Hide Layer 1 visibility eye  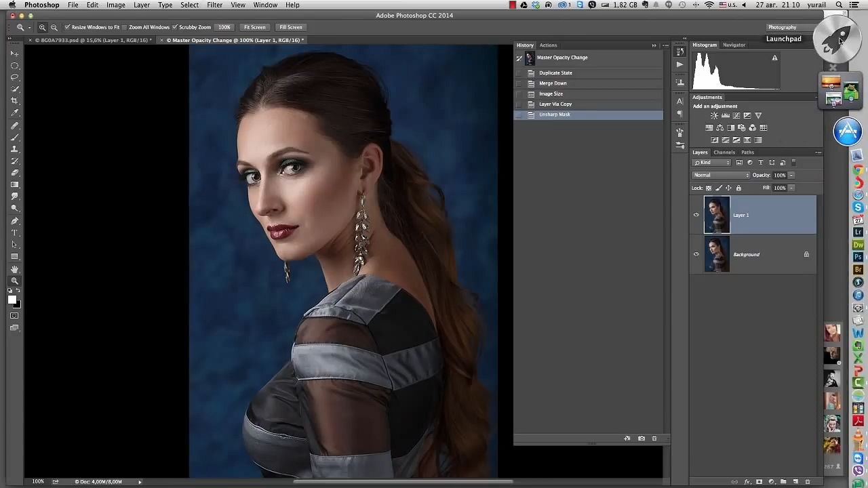coord(696,215)
